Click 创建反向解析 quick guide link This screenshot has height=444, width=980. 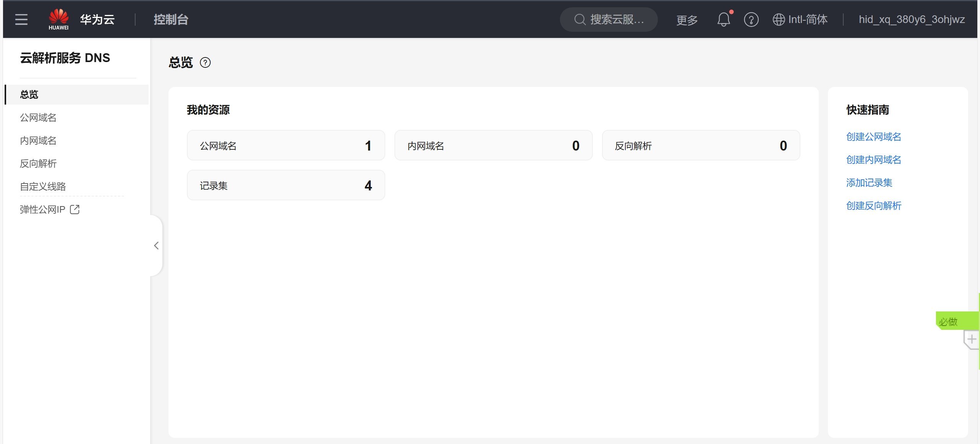[874, 206]
